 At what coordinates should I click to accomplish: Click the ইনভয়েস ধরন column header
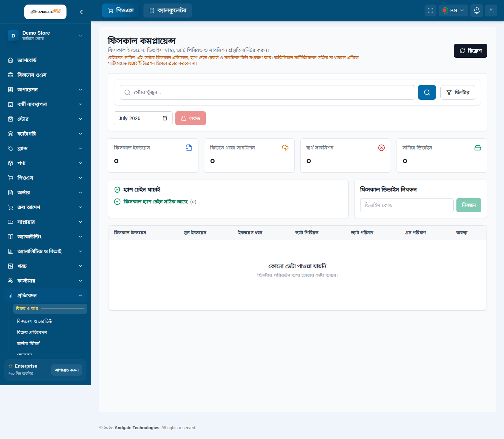click(250, 233)
